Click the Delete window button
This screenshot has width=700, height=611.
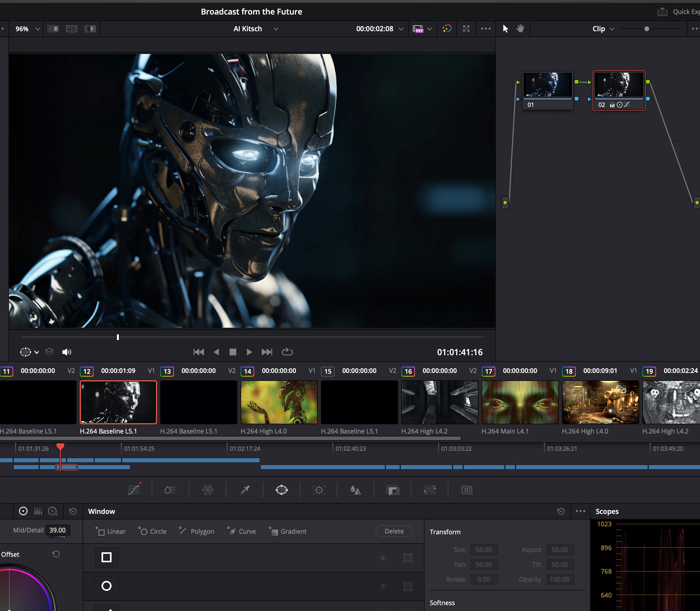coord(394,531)
